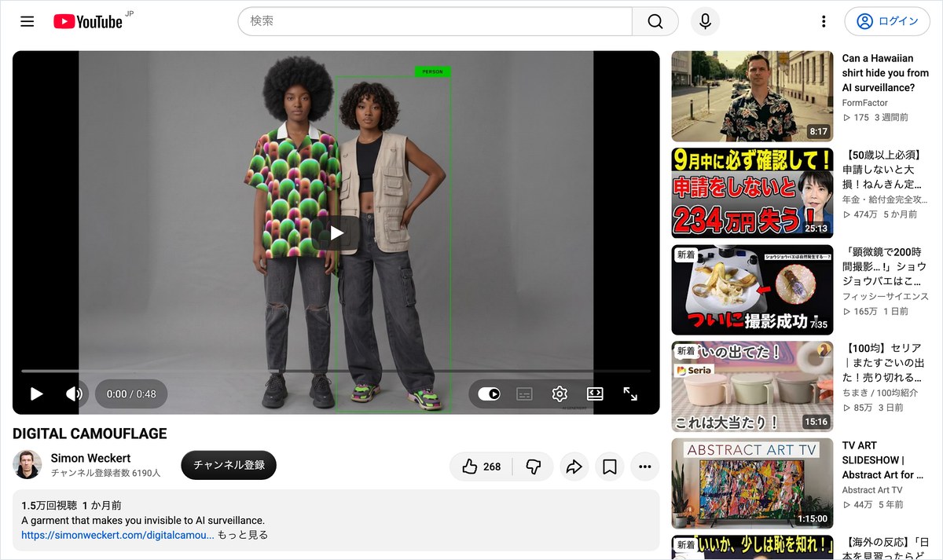Share the video with the arrow icon
Viewport: 943px width, 560px height.
click(x=574, y=467)
